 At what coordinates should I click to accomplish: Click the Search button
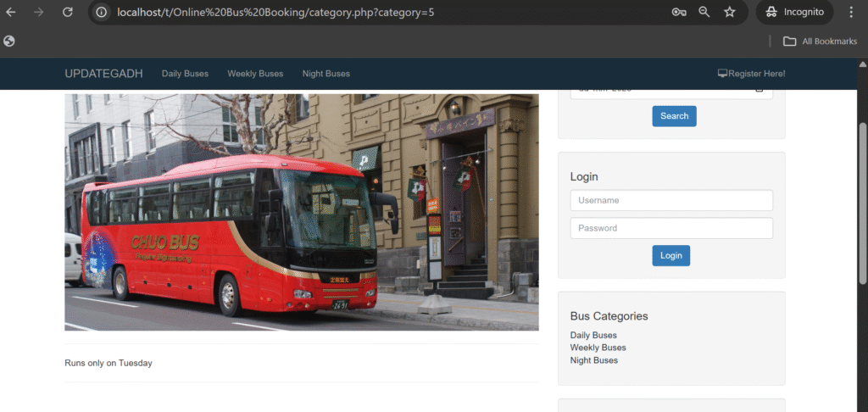(674, 116)
